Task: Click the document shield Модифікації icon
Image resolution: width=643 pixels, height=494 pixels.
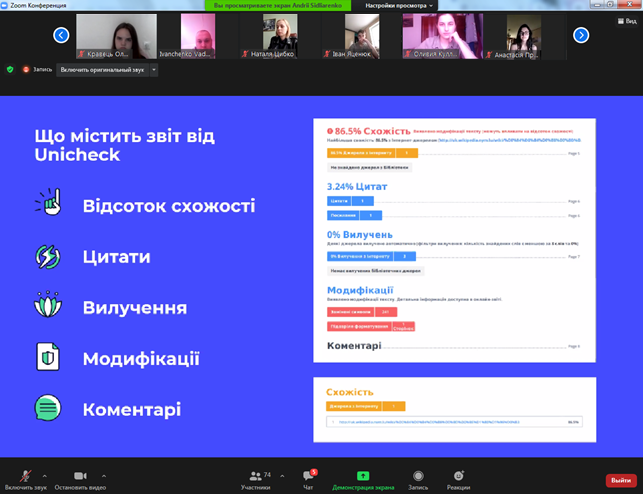Action: pos(48,356)
